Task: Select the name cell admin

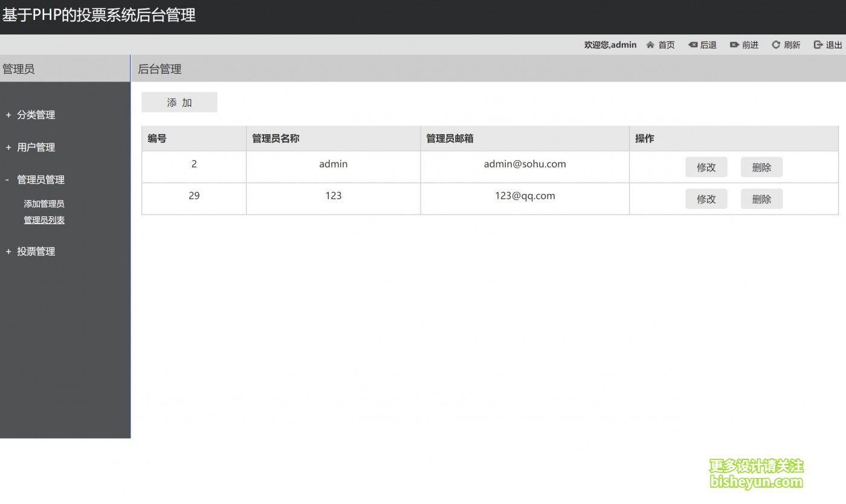Action: (x=334, y=167)
